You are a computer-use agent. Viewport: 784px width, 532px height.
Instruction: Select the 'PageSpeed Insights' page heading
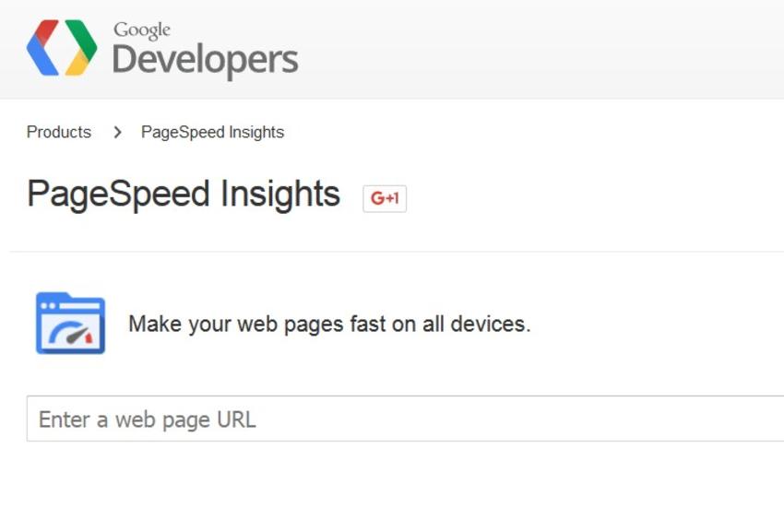184,195
